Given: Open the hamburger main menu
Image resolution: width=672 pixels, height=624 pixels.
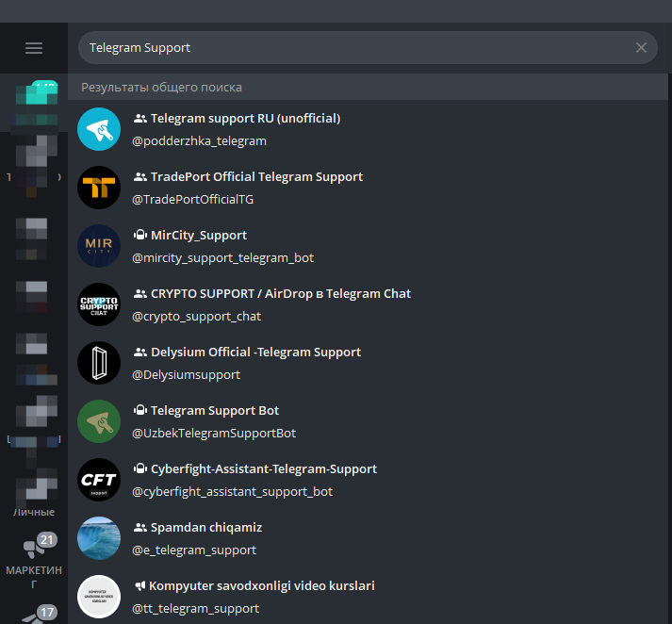Looking at the screenshot, I should click(x=34, y=48).
